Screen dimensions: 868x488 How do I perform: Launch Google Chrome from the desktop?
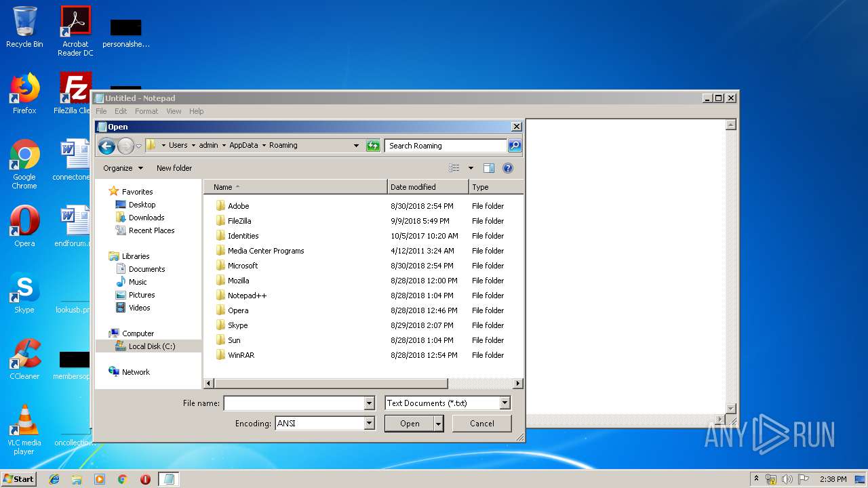[24, 164]
